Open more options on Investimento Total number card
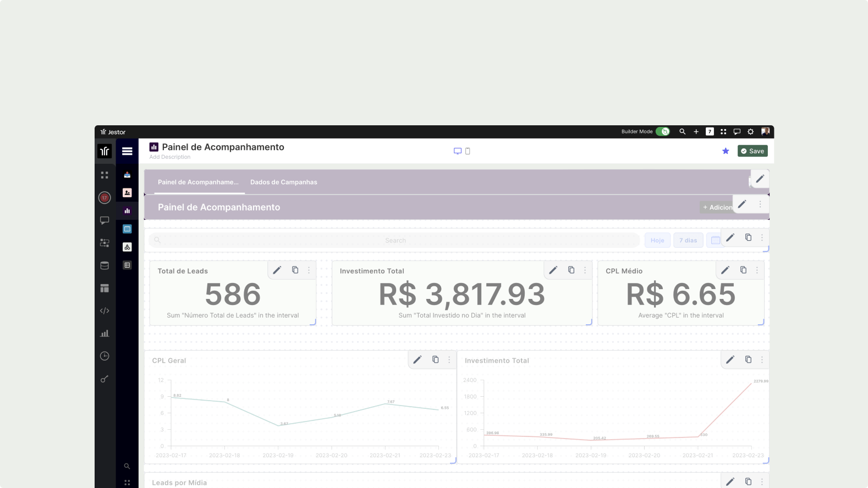 [585, 270]
